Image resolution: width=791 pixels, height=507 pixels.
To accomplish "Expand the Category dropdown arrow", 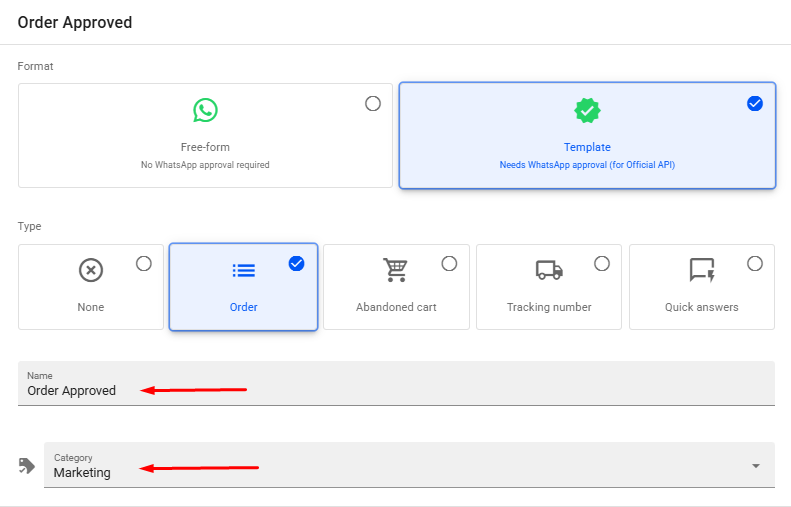I will (x=756, y=466).
